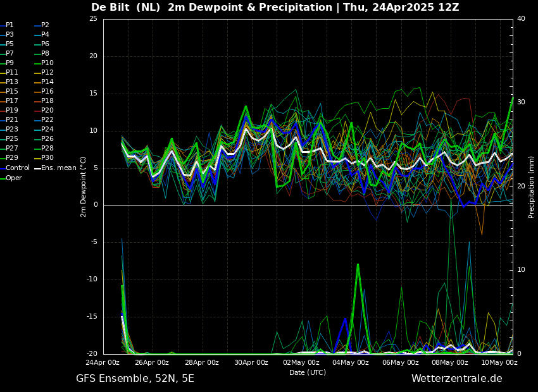Click the P30 legend entry
Image resolution: width=538 pixels, height=392 pixels.
[47, 158]
